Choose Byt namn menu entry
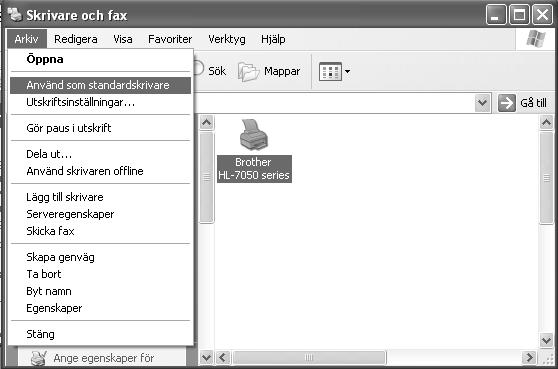 pos(100,291)
